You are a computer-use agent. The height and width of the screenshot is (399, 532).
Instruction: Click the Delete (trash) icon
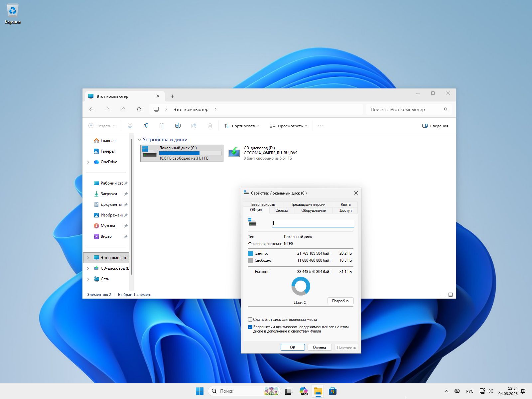210,126
